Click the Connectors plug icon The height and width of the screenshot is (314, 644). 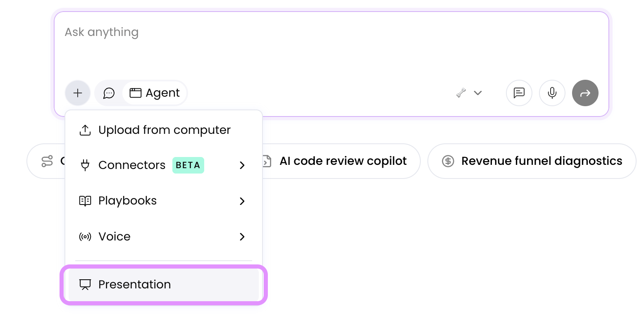[x=85, y=165]
